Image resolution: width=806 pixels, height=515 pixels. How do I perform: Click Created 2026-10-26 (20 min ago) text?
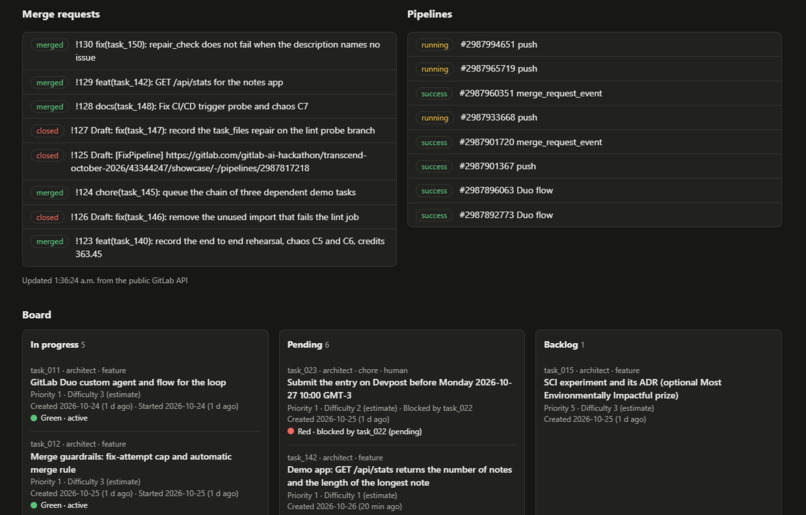tap(344, 506)
